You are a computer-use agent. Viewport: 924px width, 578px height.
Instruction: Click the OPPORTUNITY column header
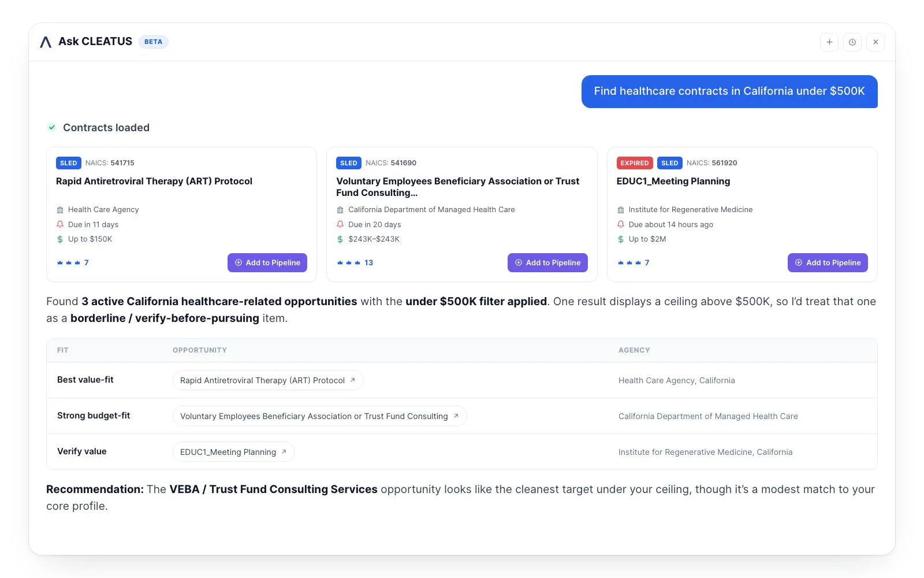200,350
